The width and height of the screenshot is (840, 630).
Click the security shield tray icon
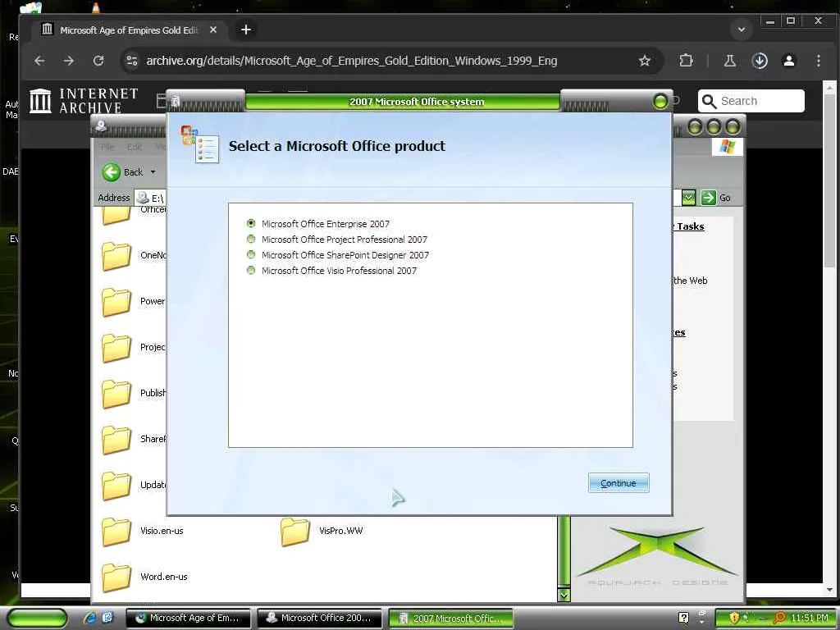[734, 618]
